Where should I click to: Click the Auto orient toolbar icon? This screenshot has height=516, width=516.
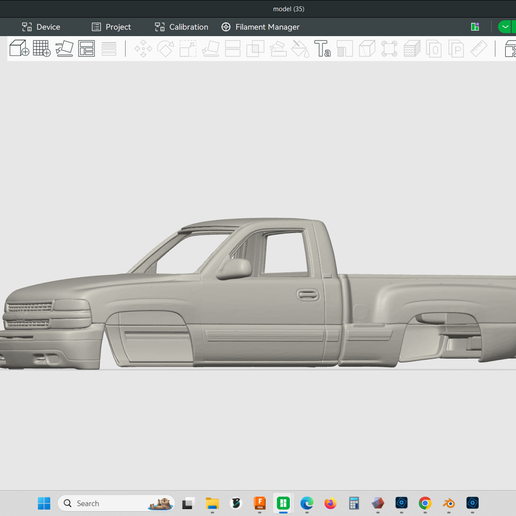[x=64, y=48]
